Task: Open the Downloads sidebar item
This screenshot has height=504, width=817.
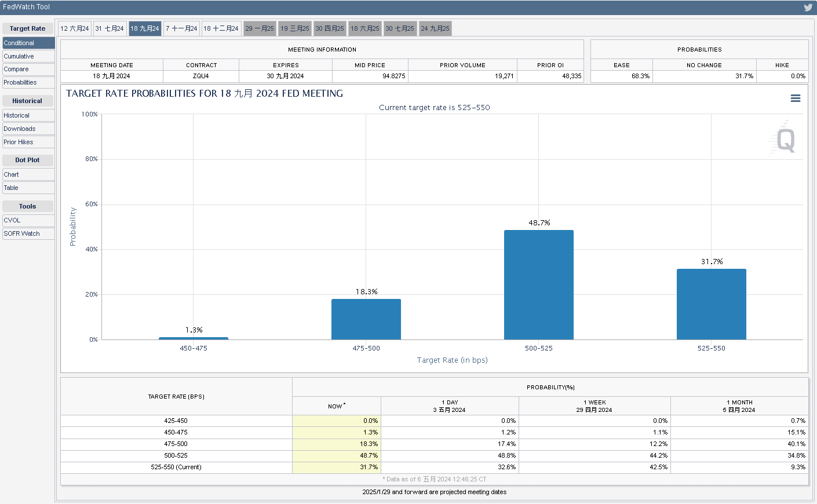Action: (x=28, y=129)
